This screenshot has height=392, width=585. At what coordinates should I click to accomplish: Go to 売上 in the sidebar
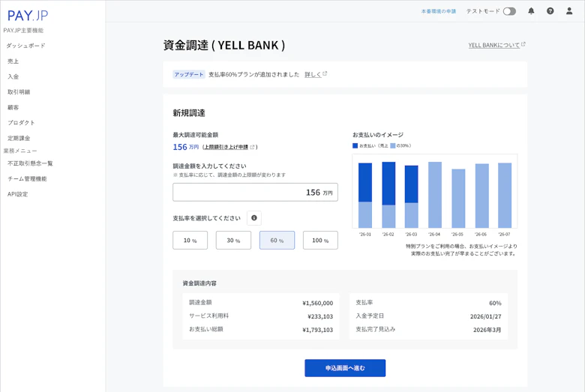(13, 61)
